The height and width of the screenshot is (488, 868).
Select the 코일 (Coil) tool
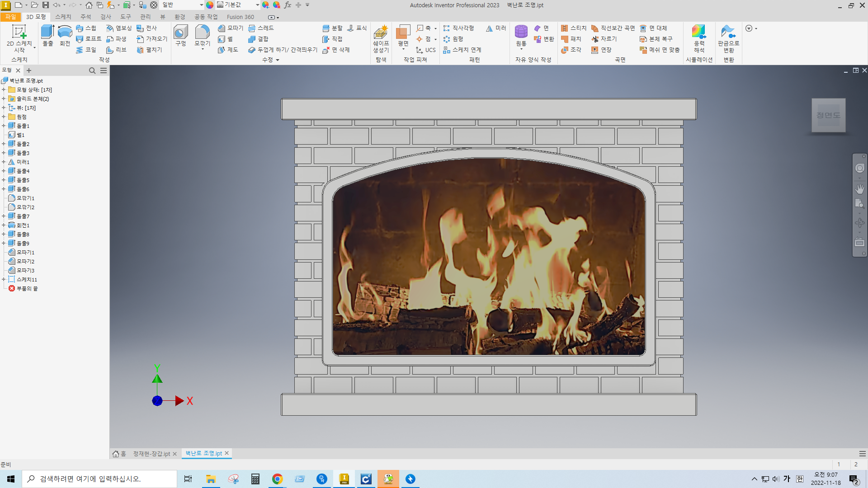86,50
